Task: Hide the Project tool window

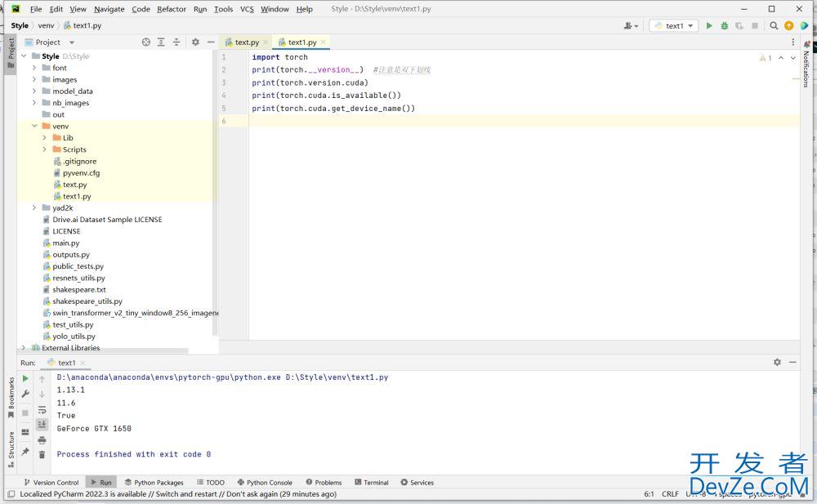Action: pos(211,42)
